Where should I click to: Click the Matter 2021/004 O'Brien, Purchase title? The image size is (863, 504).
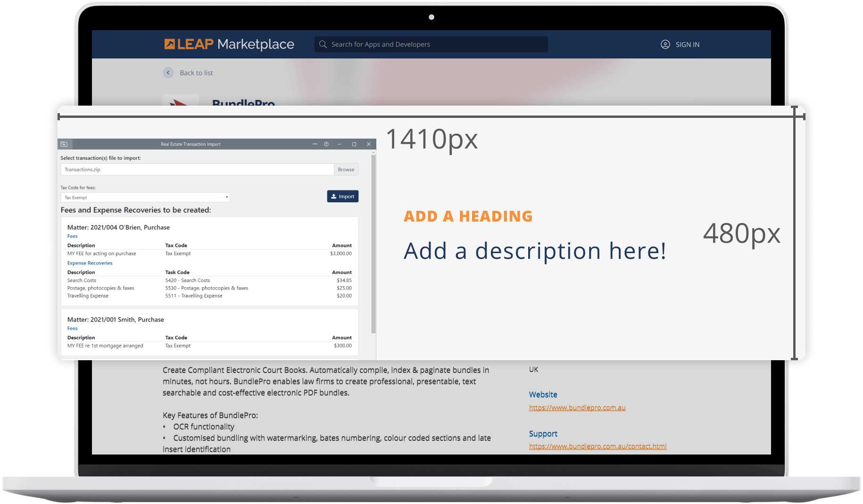(118, 227)
